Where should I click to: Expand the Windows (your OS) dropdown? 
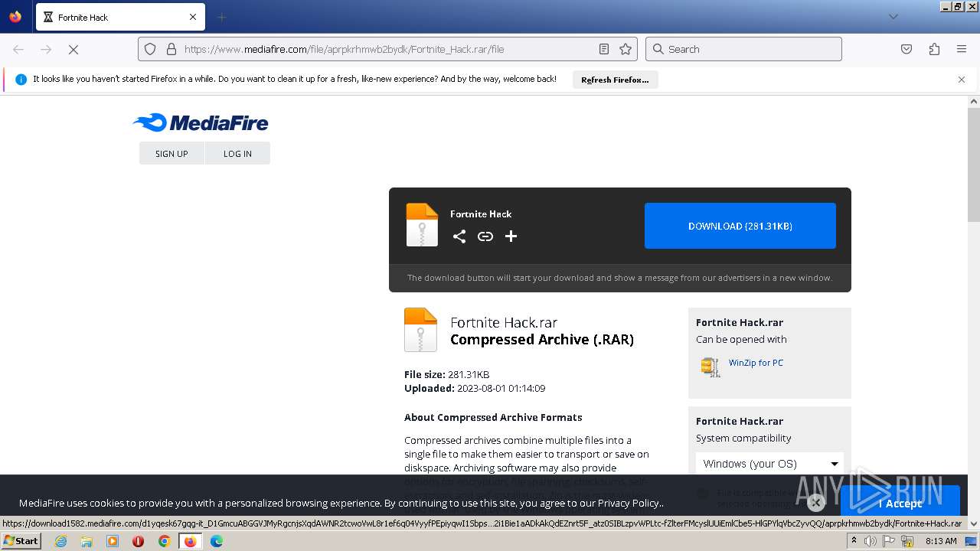pos(769,464)
